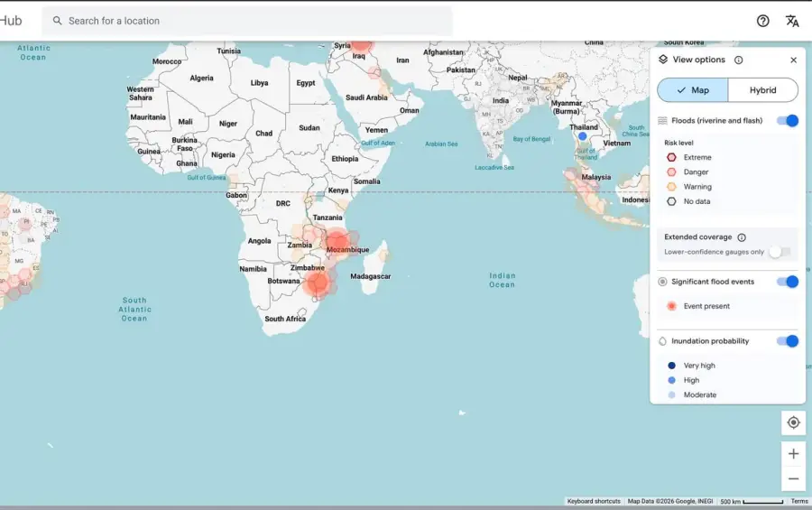Click the Extreme risk level swatch
The width and height of the screenshot is (812, 510).
671,158
